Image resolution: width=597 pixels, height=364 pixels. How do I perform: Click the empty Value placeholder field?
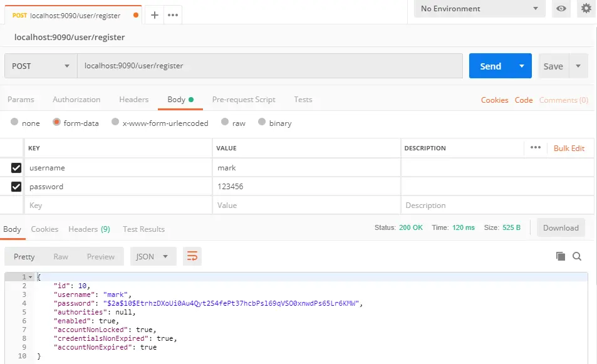[x=306, y=205]
